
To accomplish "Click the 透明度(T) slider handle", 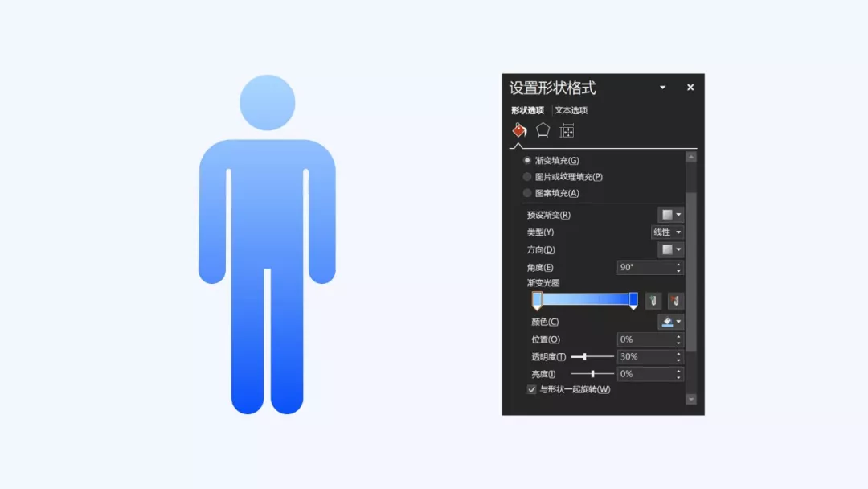I will point(584,356).
